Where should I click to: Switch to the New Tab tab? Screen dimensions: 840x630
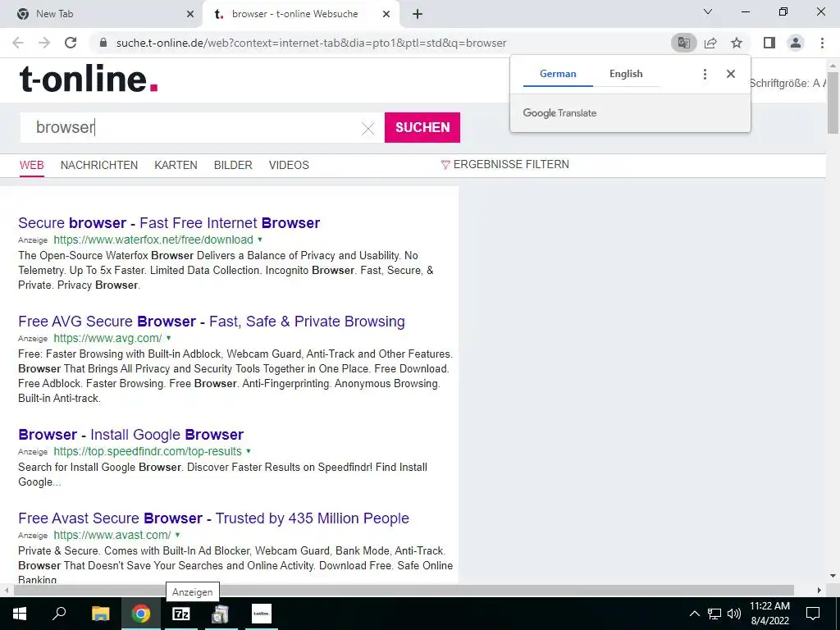(101, 14)
